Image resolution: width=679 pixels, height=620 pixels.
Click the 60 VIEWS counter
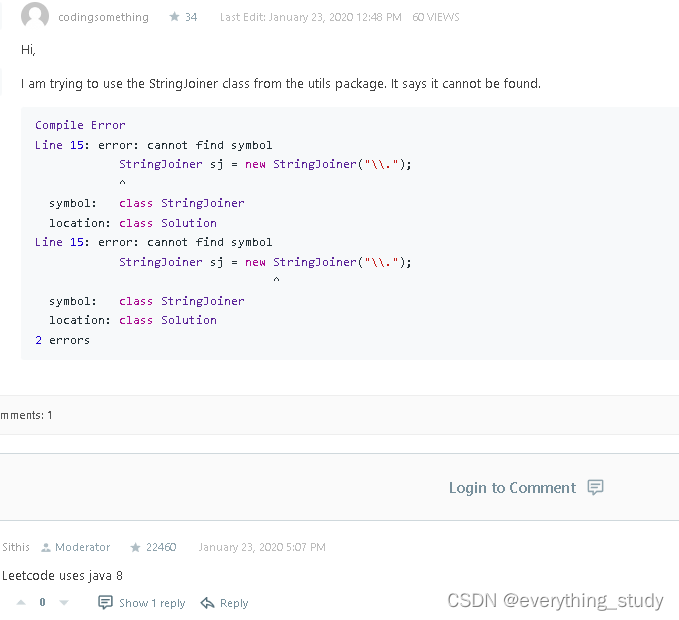click(436, 17)
